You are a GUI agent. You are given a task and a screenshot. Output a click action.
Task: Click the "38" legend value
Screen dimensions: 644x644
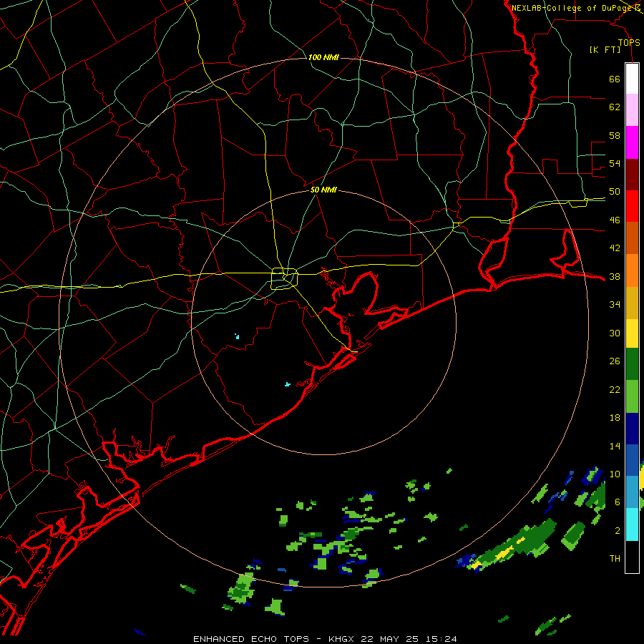[615, 276]
